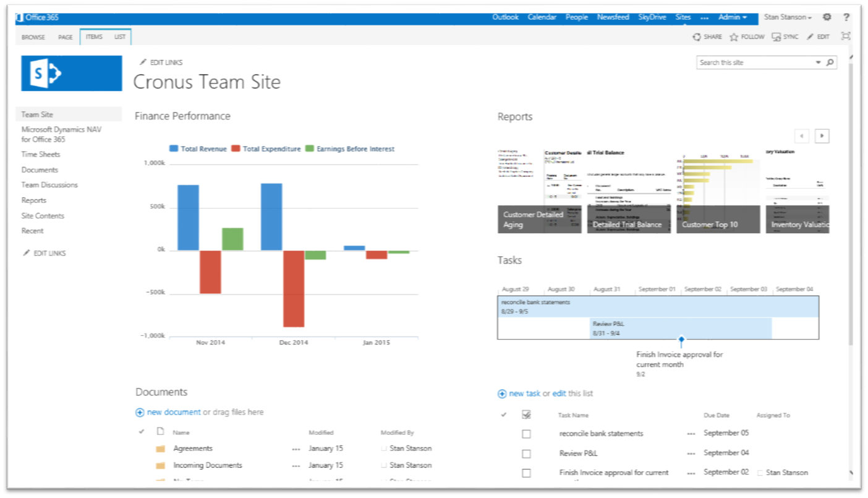Select the reconcile bank statements timeline bar
The height and width of the screenshot is (498, 868).
tap(658, 307)
